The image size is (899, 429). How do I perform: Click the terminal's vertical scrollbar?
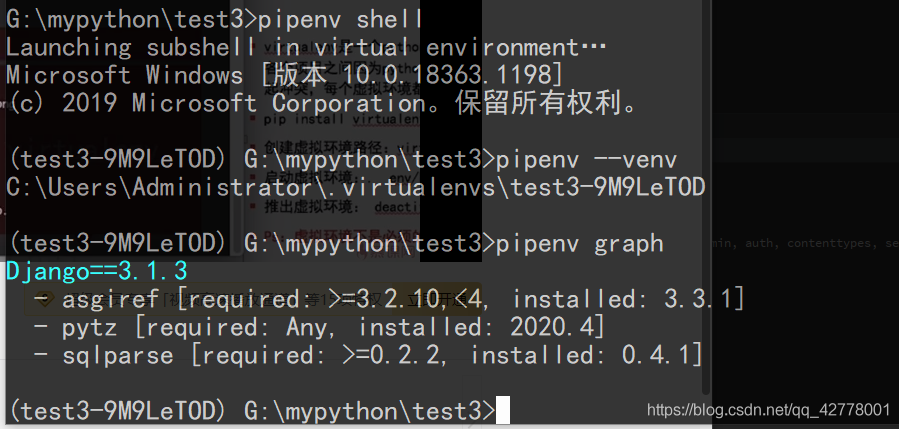point(705,200)
